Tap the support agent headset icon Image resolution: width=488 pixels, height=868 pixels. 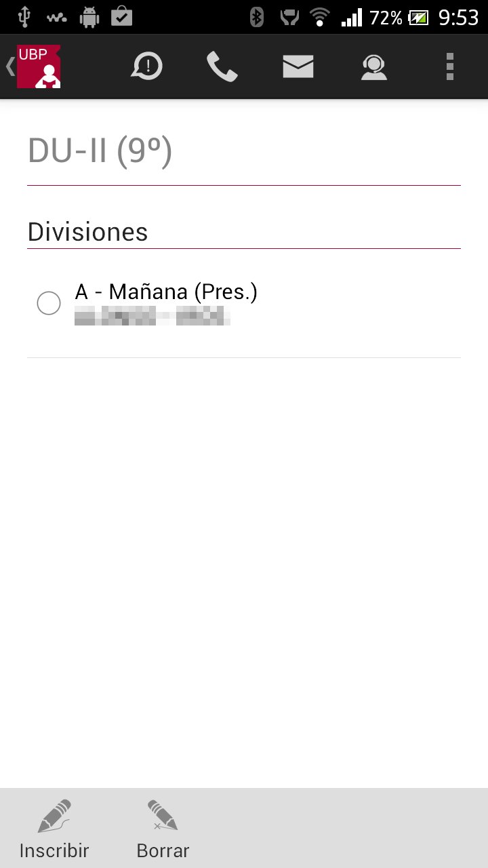coord(373,66)
